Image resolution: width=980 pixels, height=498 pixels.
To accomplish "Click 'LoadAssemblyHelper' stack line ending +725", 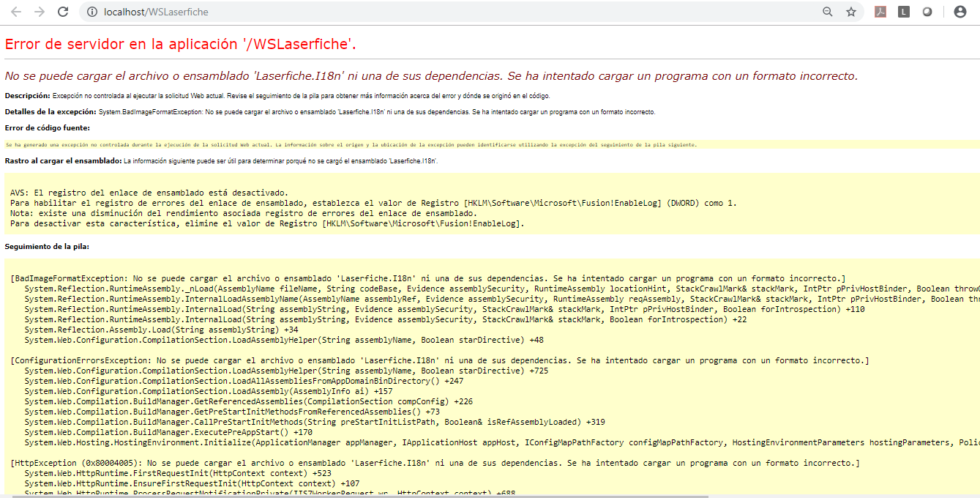I will [287, 371].
